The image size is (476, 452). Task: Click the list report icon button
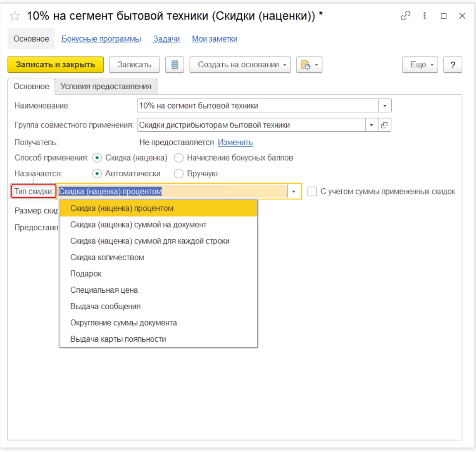(174, 65)
